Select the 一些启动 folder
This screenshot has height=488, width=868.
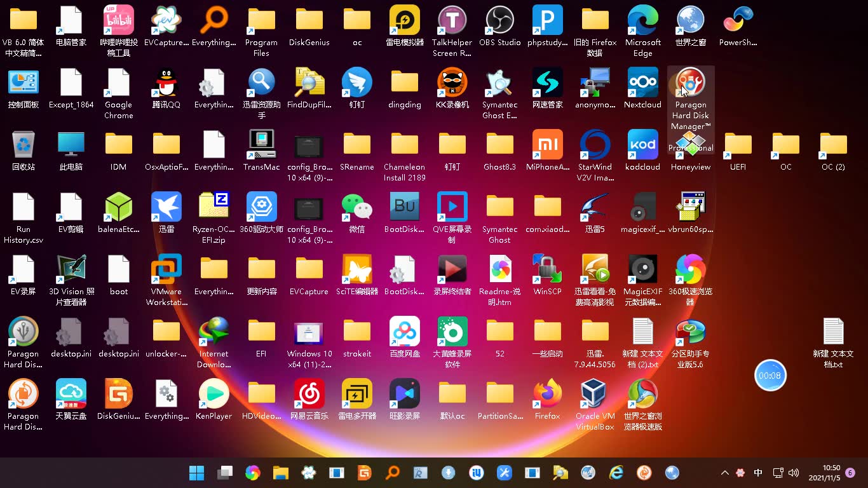tap(548, 338)
